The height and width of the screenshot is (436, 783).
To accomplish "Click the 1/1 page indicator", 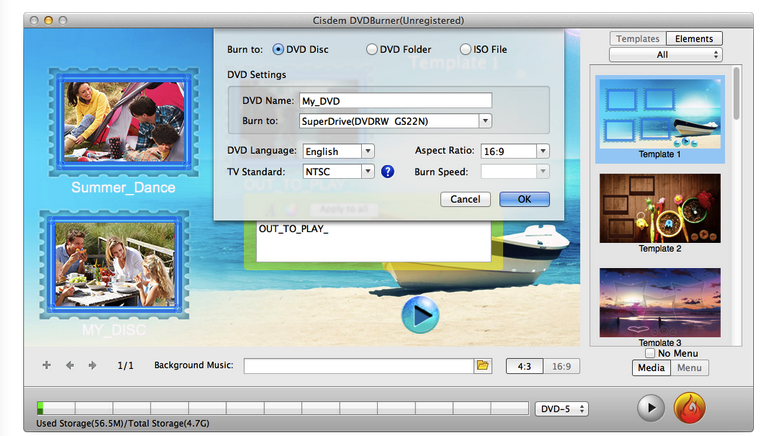I will (x=125, y=366).
